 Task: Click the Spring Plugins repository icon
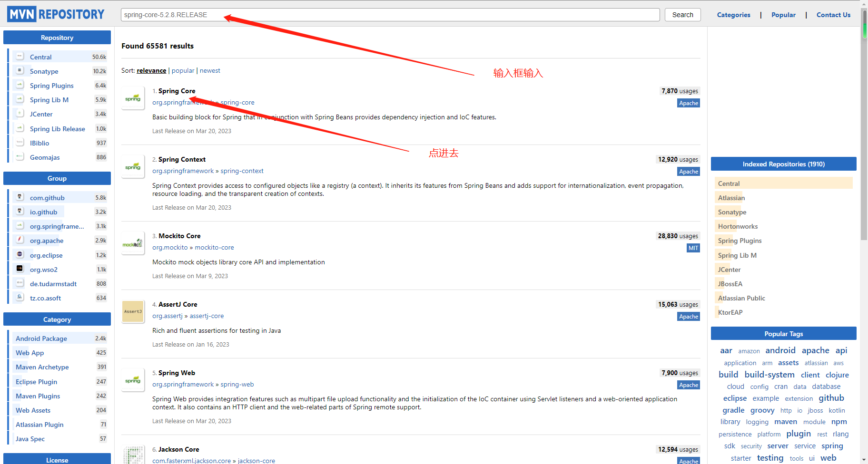pos(20,85)
